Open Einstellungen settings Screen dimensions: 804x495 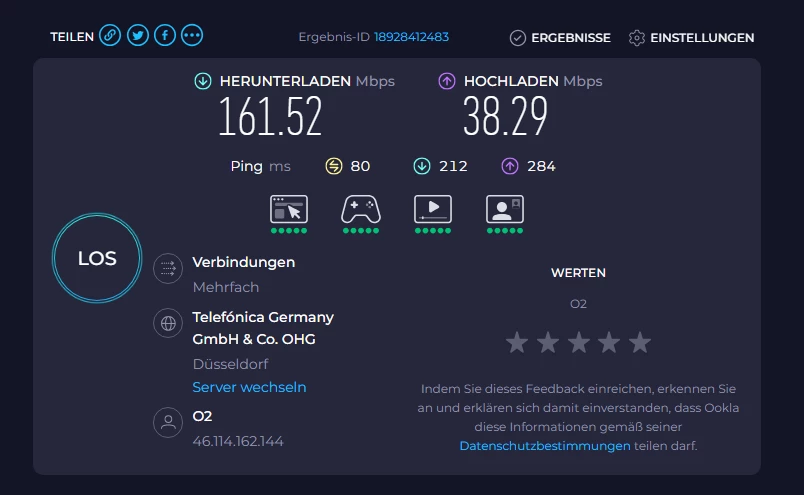(691, 38)
